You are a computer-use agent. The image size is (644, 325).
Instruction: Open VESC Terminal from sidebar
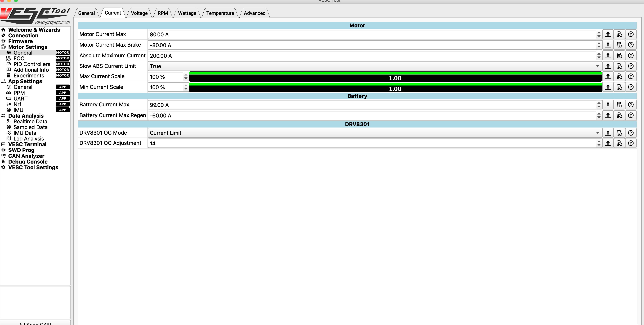pos(27,144)
